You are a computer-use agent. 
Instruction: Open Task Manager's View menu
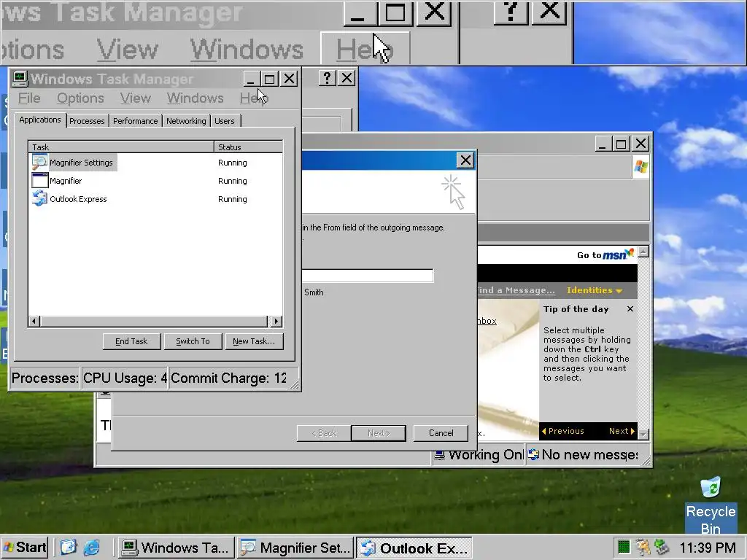click(135, 98)
